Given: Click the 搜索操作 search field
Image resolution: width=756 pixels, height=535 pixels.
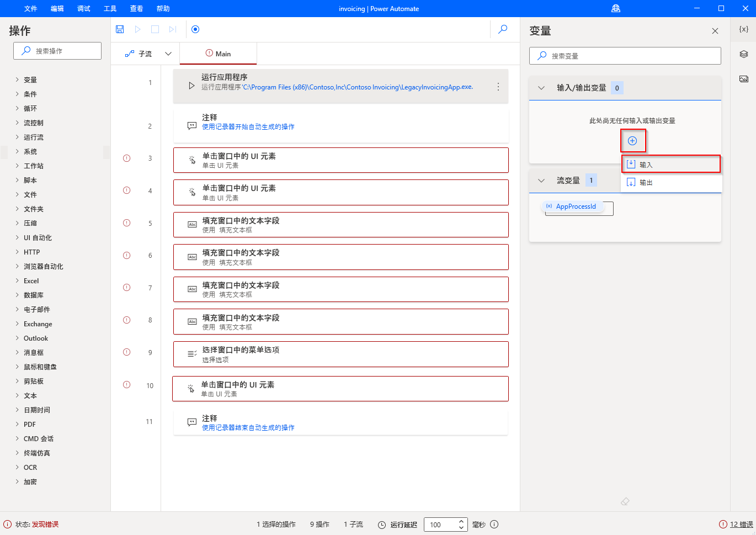Looking at the screenshot, I should [x=57, y=51].
